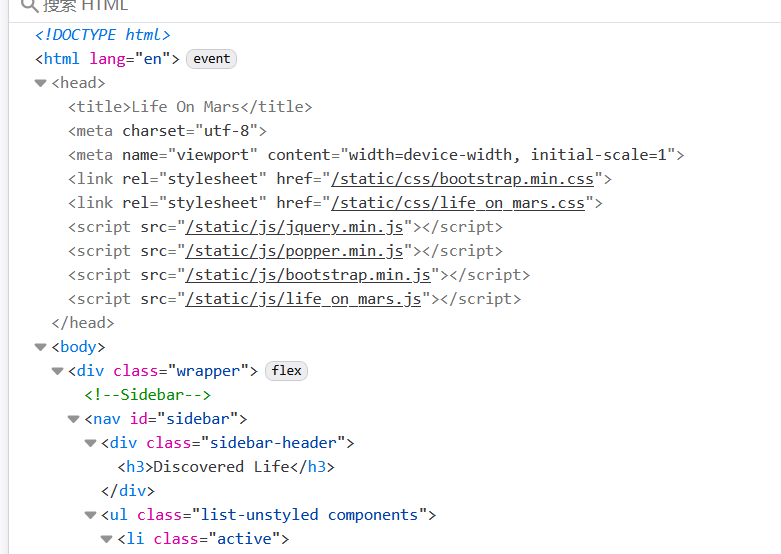The height and width of the screenshot is (554, 781).
Task: Click the "wrapper" class attribute value
Action: click(209, 371)
